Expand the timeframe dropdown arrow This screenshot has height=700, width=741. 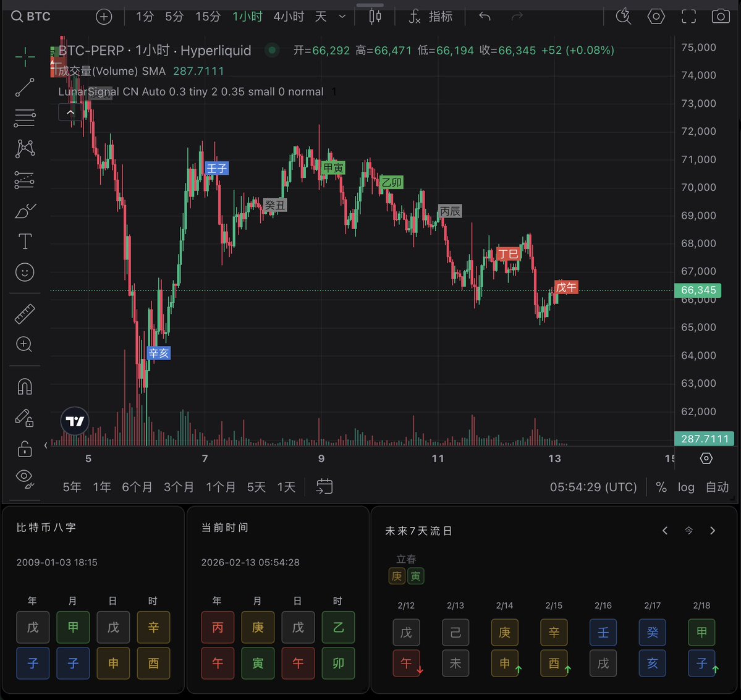(342, 17)
